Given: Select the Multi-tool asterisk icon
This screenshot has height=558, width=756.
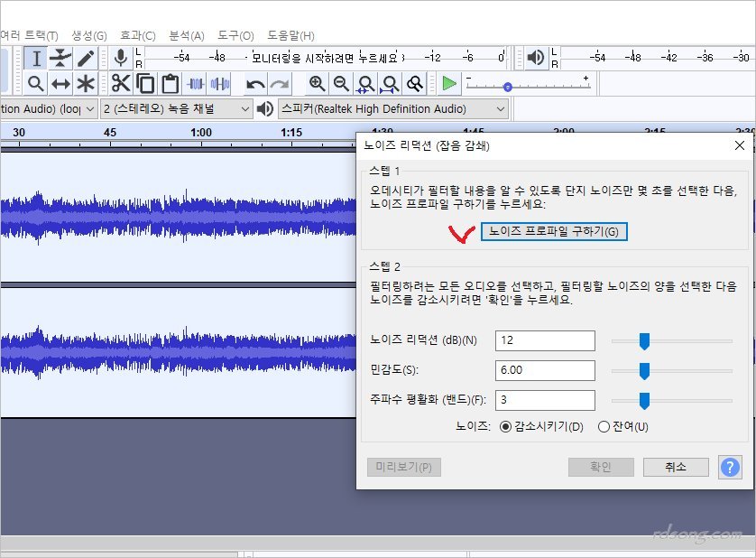Looking at the screenshot, I should click(86, 84).
